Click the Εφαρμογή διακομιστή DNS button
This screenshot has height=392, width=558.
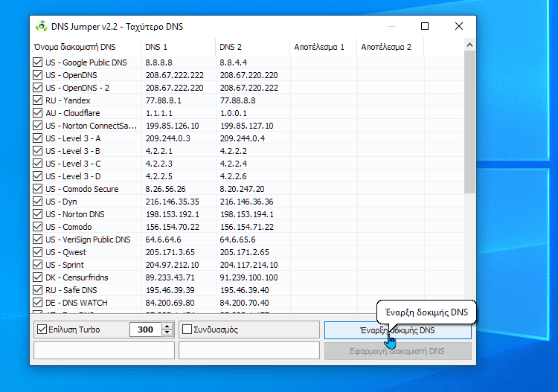(x=397, y=351)
